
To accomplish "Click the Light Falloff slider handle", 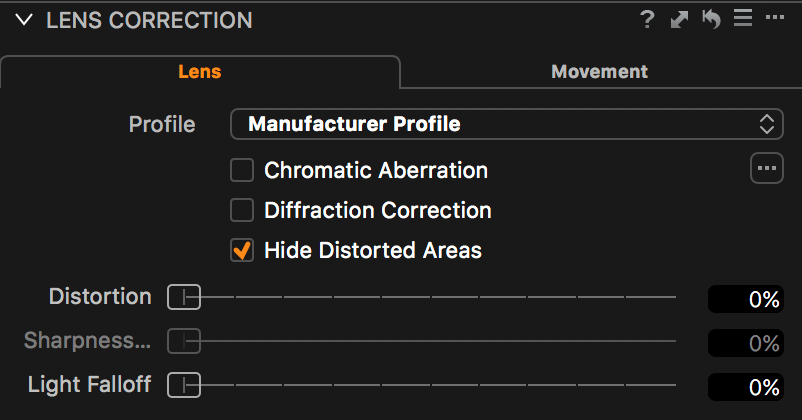I will tap(184, 385).
